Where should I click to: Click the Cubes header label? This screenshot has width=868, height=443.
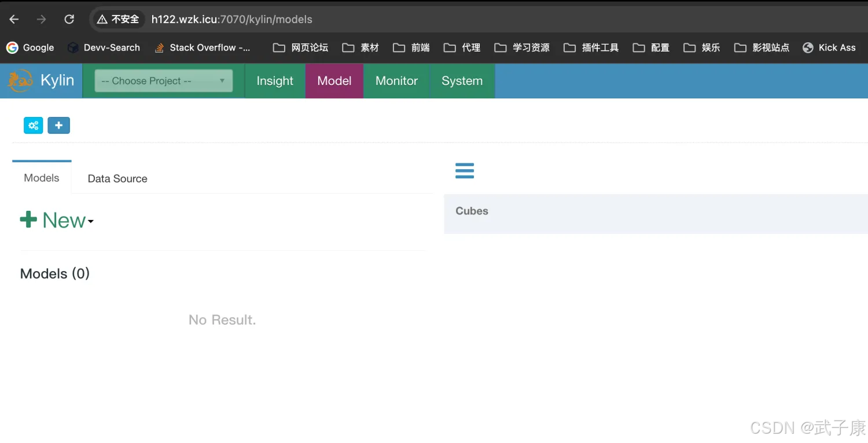(x=472, y=211)
